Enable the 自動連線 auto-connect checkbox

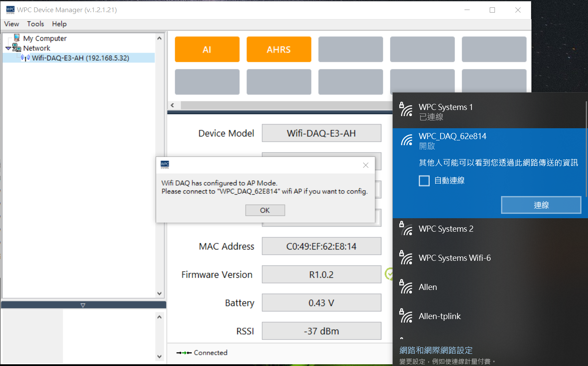(424, 180)
